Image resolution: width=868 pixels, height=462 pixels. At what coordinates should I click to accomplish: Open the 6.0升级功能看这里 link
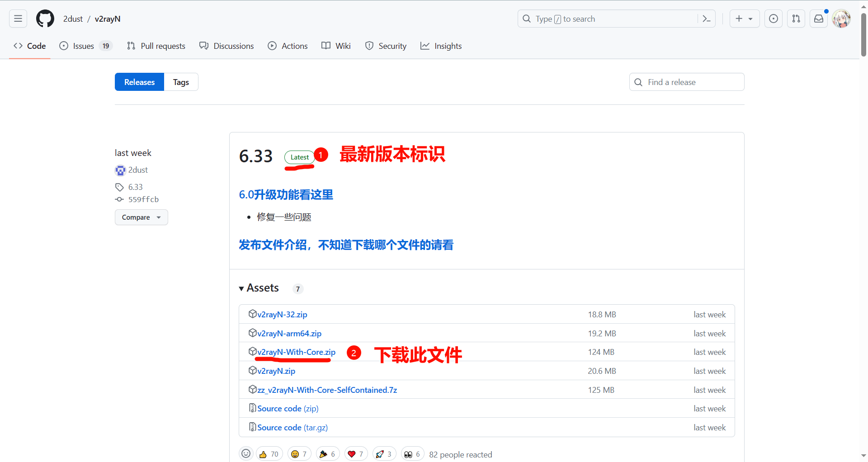click(x=286, y=195)
